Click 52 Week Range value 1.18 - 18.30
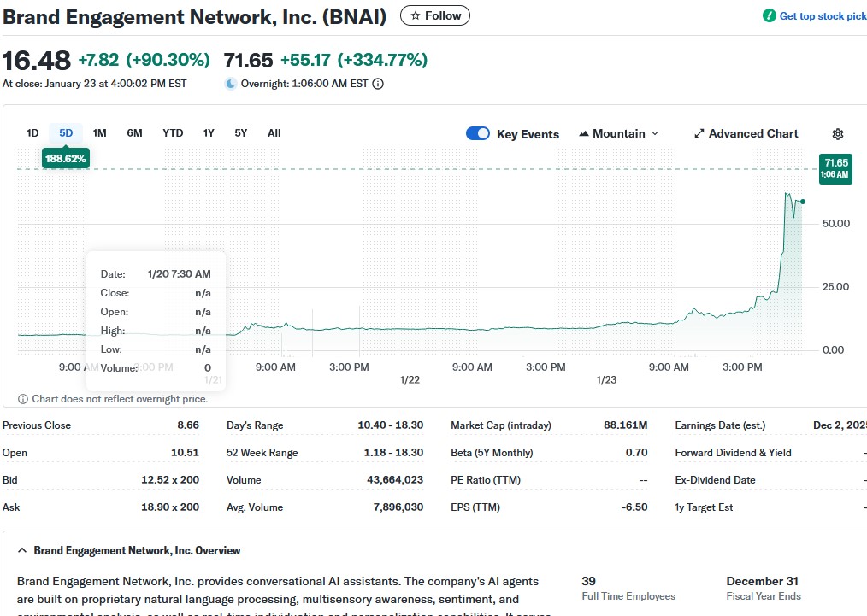The height and width of the screenshot is (616, 867). [x=393, y=453]
